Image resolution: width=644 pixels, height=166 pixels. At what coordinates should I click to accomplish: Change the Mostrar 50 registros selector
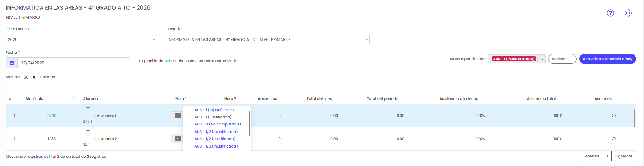[x=30, y=77]
